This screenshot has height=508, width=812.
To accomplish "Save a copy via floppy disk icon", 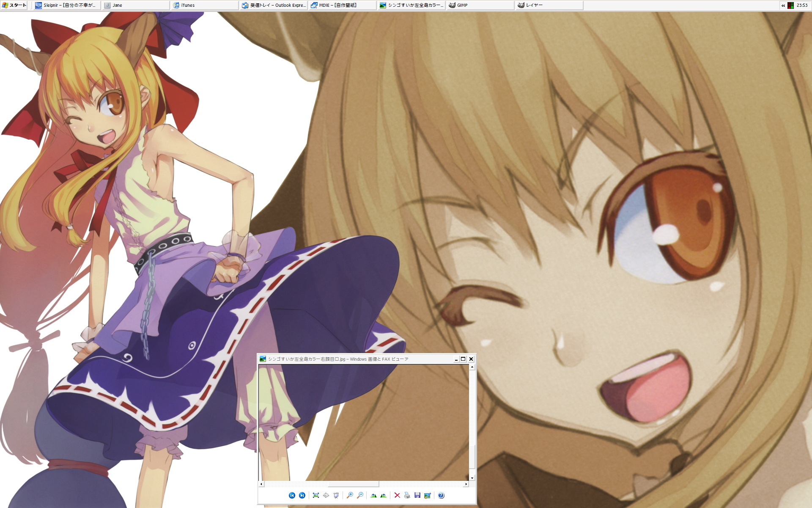I will [417, 495].
